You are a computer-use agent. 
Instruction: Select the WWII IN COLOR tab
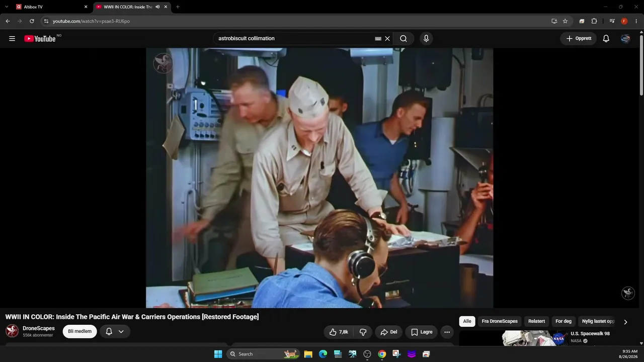tap(132, 7)
